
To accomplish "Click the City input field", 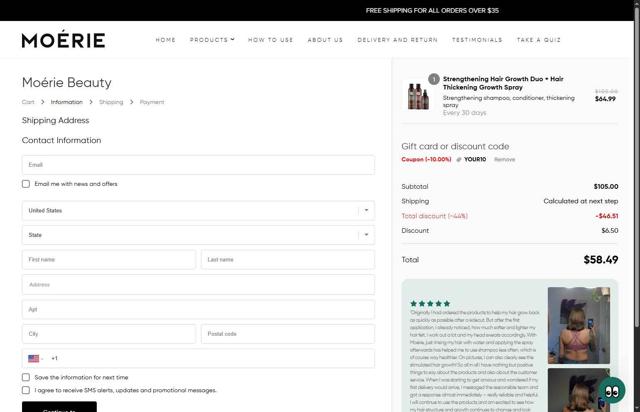I will point(109,334).
